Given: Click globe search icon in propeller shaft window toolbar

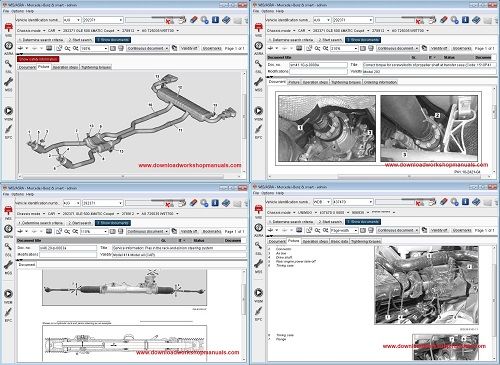Looking at the screenshot, I should [x=455, y=20].
